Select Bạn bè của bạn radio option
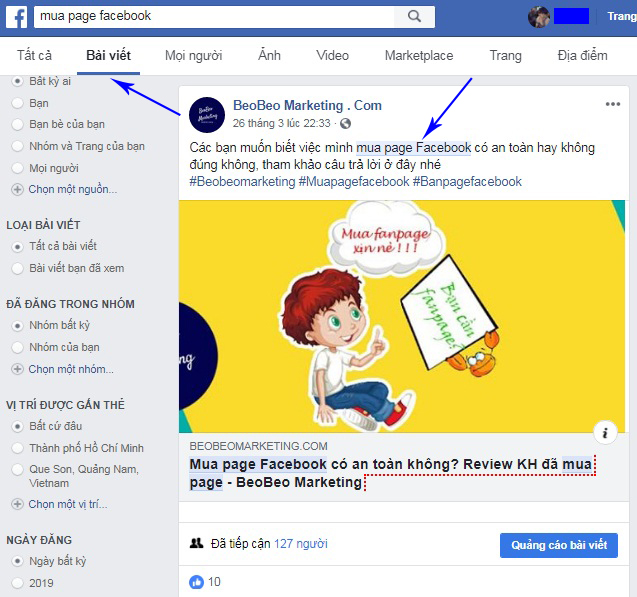 [17, 124]
